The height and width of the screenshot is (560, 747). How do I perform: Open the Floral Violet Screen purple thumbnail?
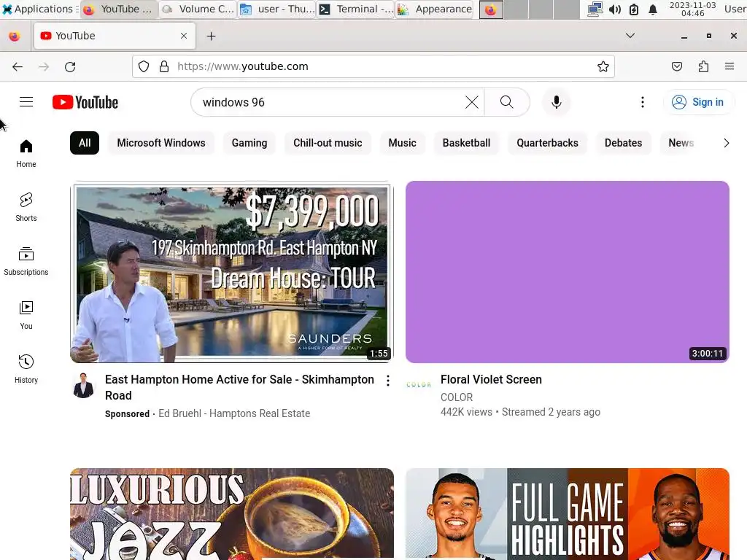568,272
